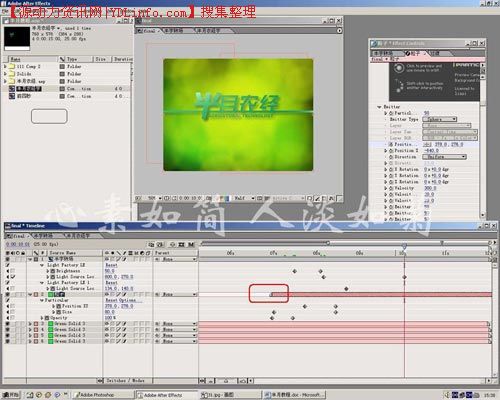The width and height of the screenshot is (500, 400).
Task: Click the Windows Start button
Action: pyautogui.click(x=11, y=395)
